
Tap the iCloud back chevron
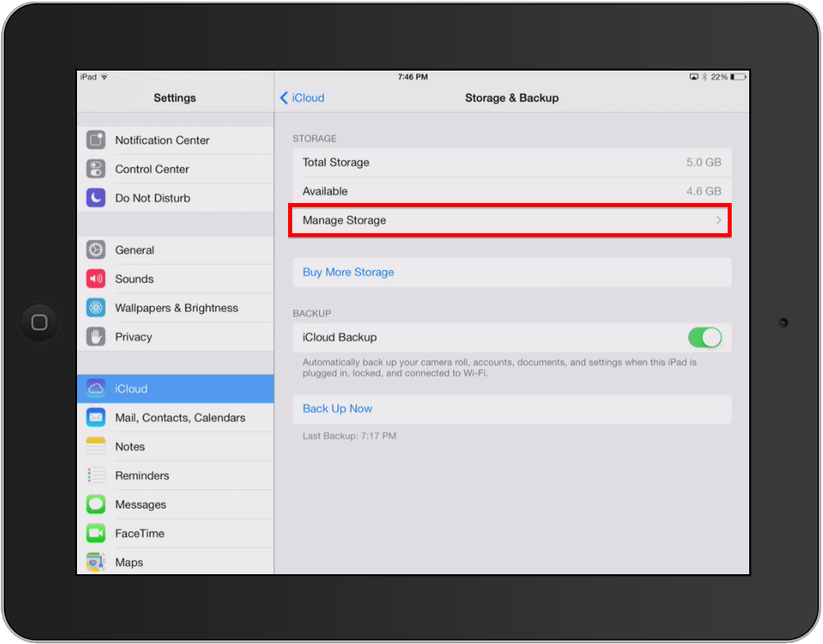(284, 98)
